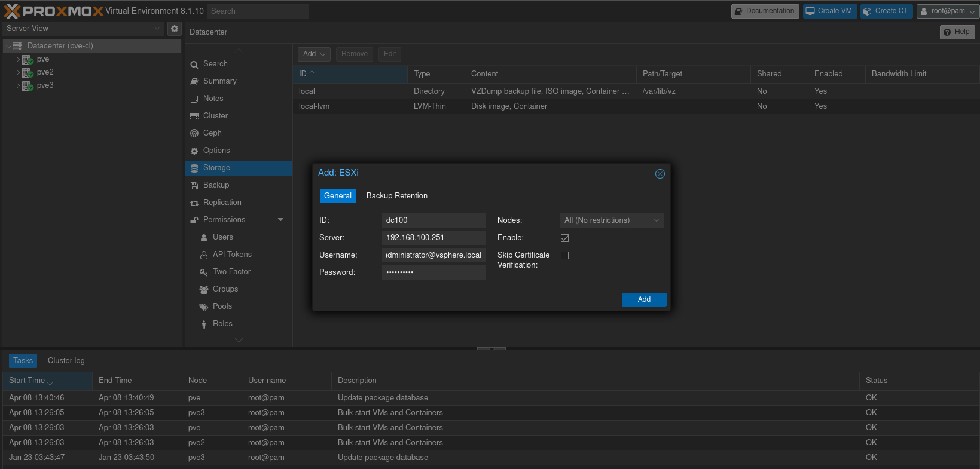
Task: Click the Users person icon
Action: pos(204,238)
